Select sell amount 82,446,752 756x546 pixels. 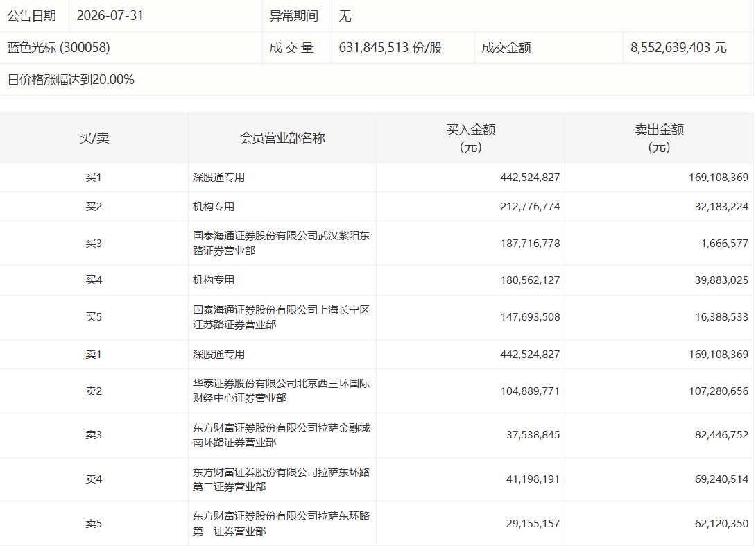pos(721,435)
